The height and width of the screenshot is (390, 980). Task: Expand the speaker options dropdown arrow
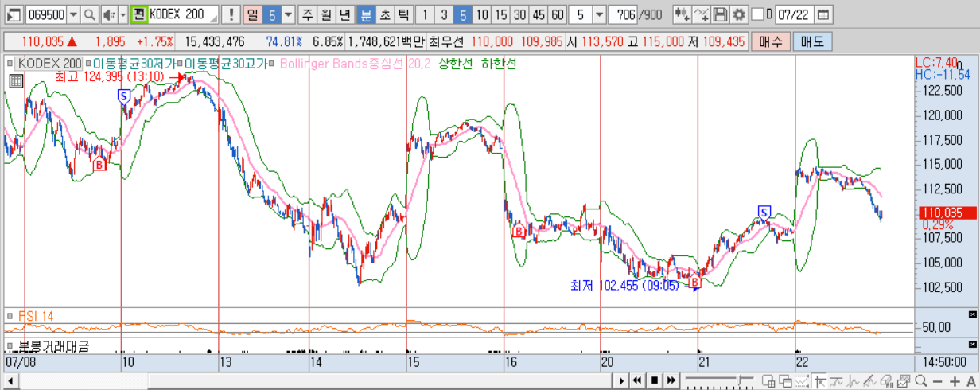123,14
